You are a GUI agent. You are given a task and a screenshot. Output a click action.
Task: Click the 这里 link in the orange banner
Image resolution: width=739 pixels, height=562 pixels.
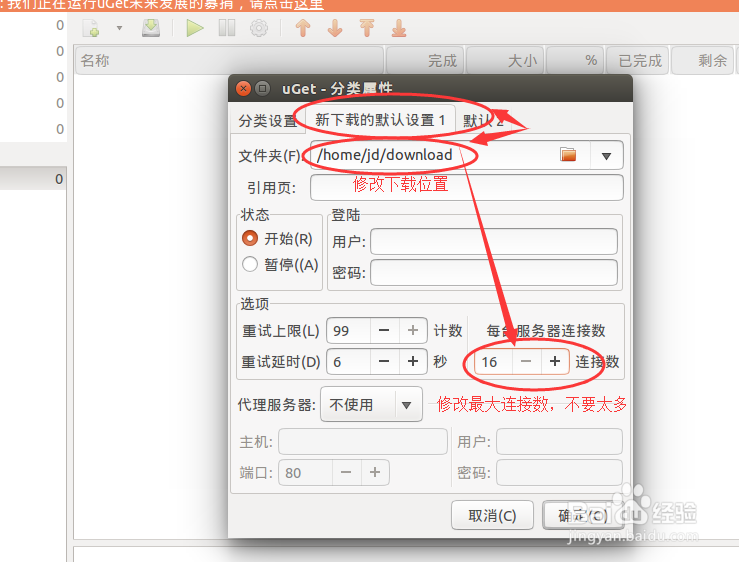(x=309, y=5)
